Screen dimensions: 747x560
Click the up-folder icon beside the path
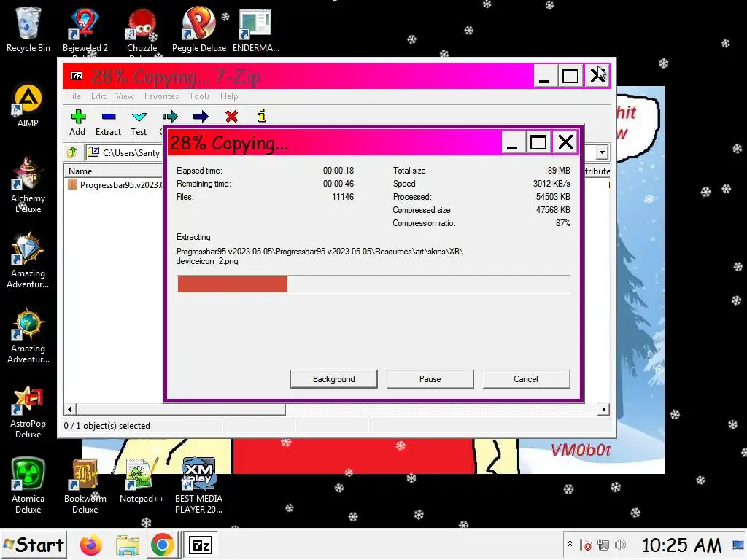pos(72,152)
